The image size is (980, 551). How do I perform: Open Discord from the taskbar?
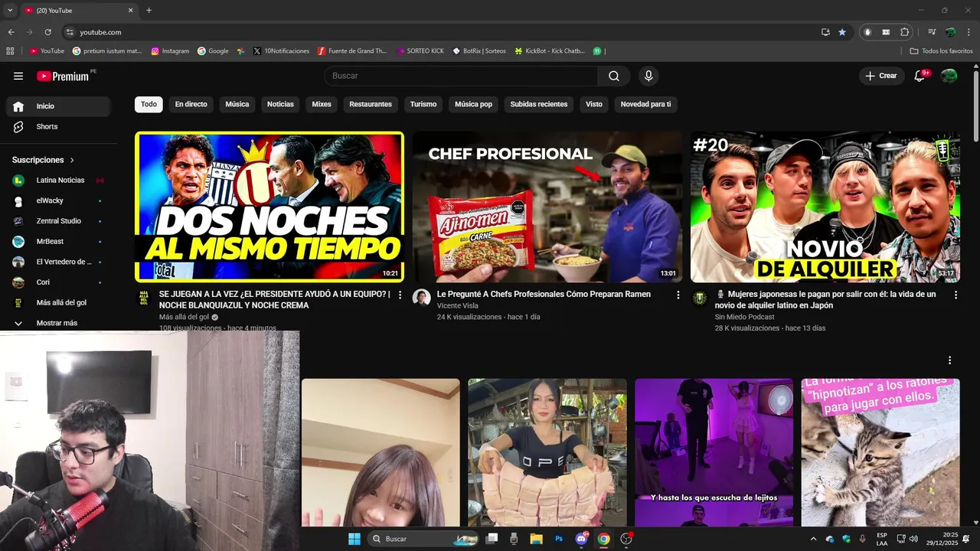(581, 539)
